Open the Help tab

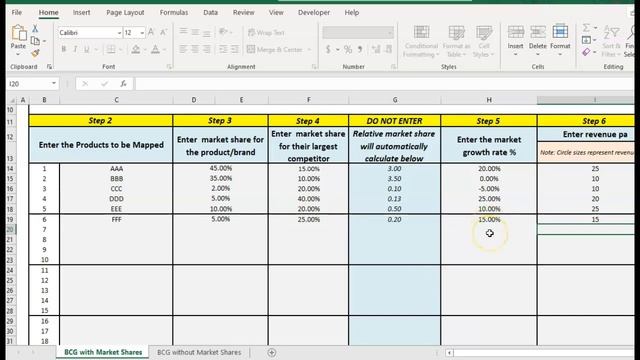(x=352, y=13)
